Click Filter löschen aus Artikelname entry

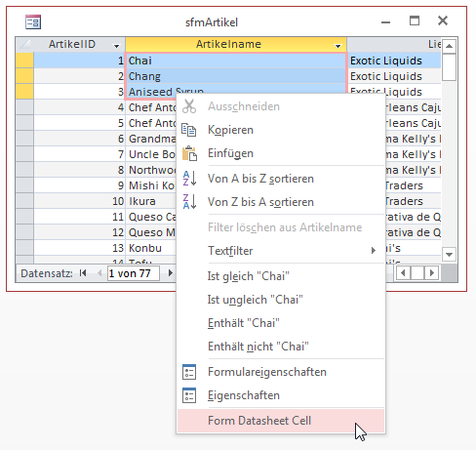coord(281,227)
